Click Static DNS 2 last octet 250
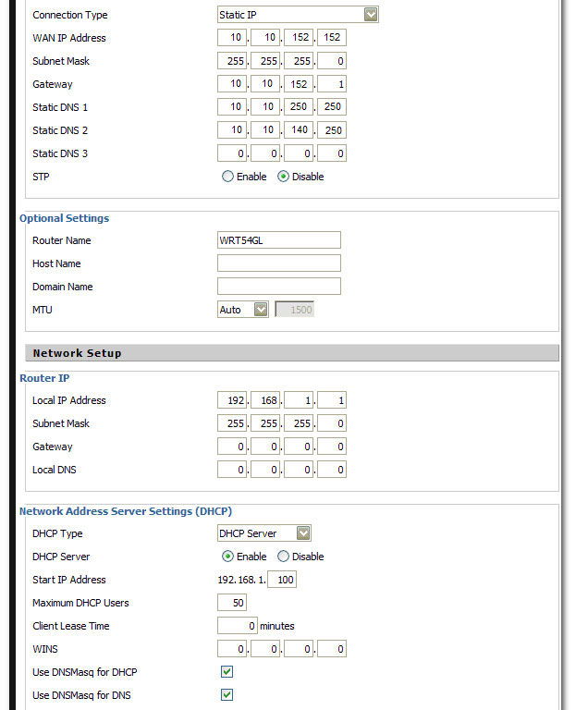Screen dimensions: 588x710 332,130
